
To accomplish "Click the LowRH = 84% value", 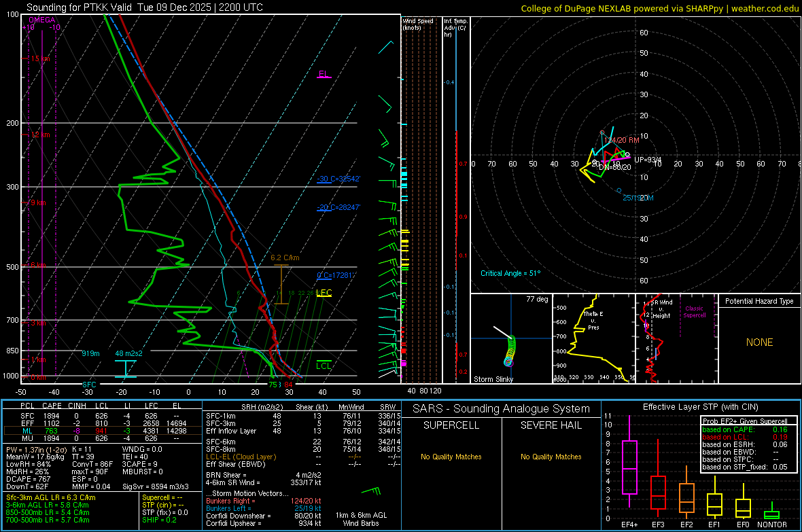I will coord(29,465).
